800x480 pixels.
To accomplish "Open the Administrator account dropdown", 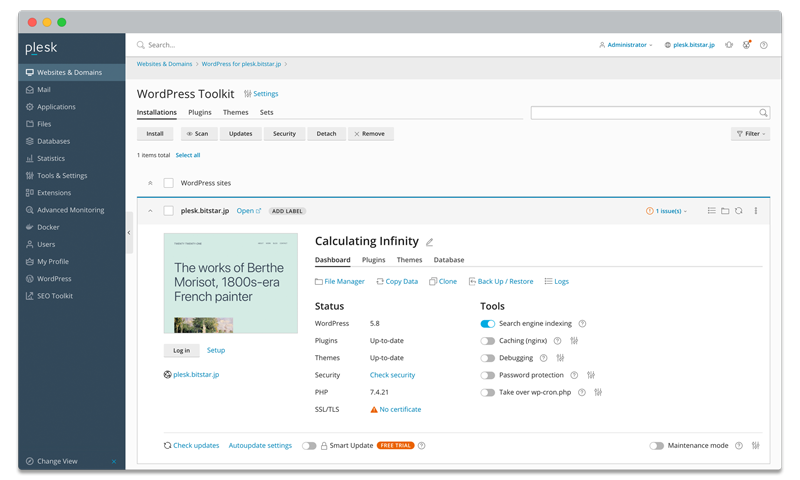I will 626,45.
